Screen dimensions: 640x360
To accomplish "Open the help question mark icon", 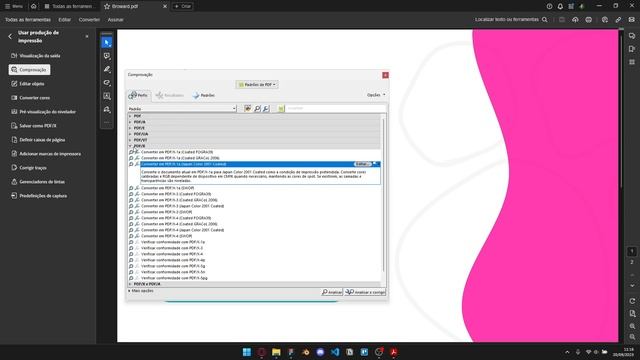I will [x=549, y=6].
